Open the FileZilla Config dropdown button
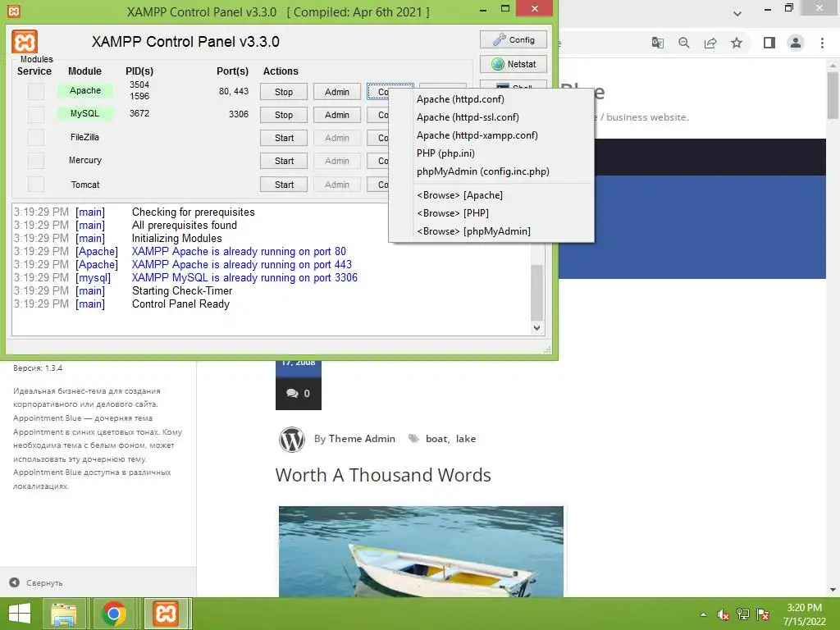 click(377, 138)
